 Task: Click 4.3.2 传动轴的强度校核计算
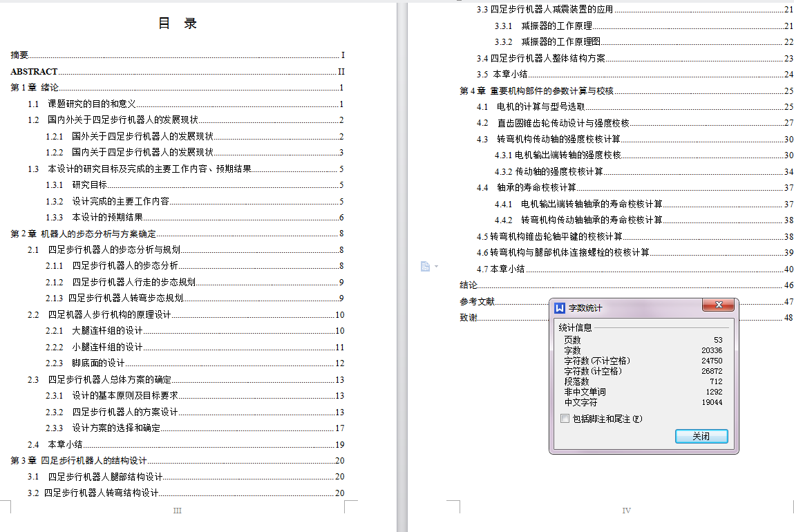tap(644, 171)
